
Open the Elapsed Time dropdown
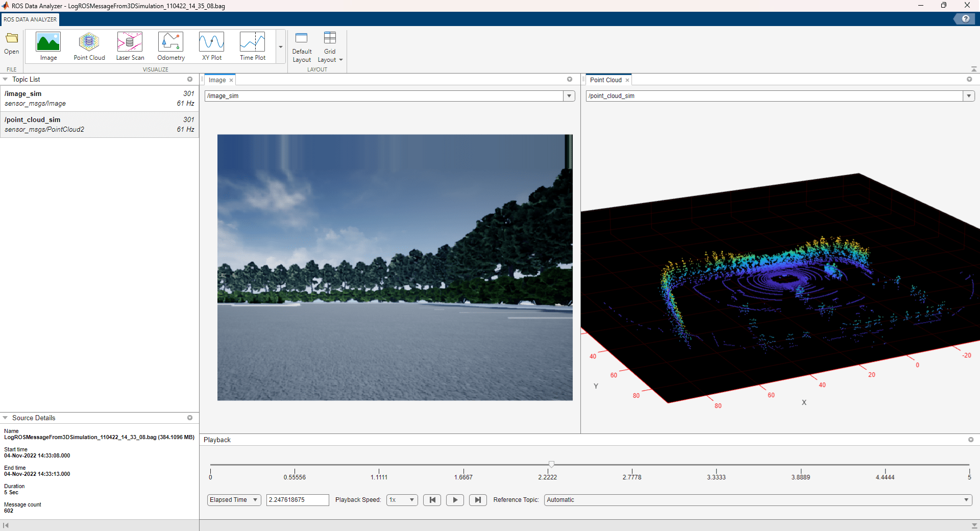(233, 500)
